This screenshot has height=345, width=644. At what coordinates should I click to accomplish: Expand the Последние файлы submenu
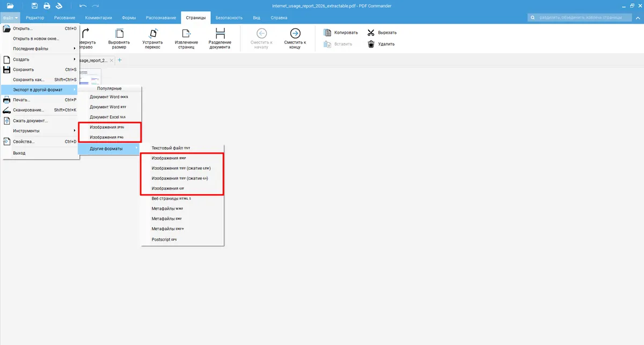pyautogui.click(x=40, y=49)
